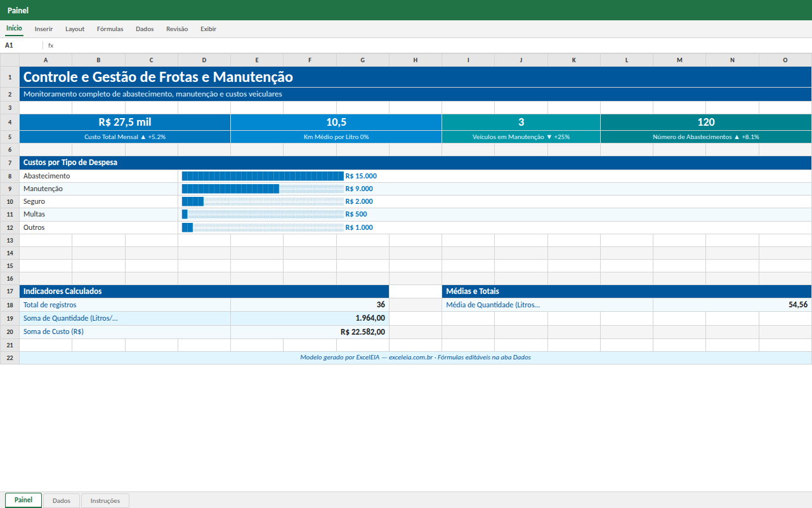Select the Outros row label
This screenshot has height=508, width=812.
99,227
